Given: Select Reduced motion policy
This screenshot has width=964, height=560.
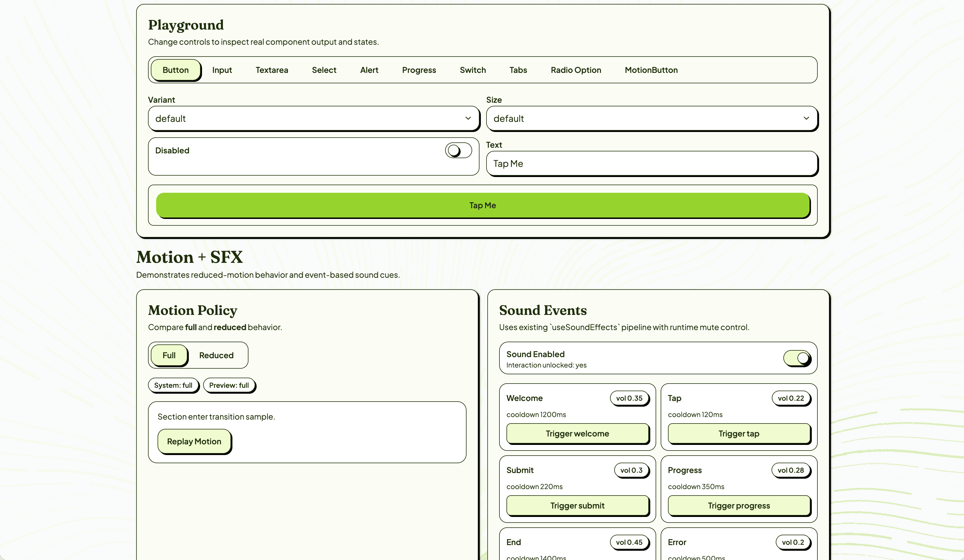Looking at the screenshot, I should coord(216,355).
